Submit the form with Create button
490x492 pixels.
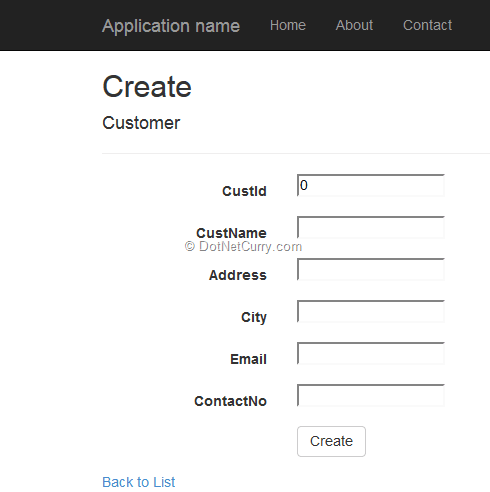tap(331, 441)
